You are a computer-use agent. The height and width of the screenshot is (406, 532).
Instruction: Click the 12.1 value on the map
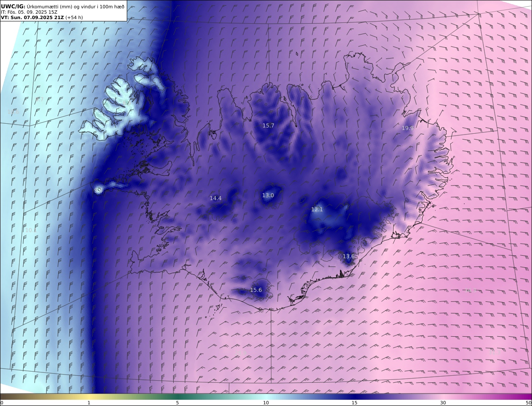pyautogui.click(x=317, y=210)
